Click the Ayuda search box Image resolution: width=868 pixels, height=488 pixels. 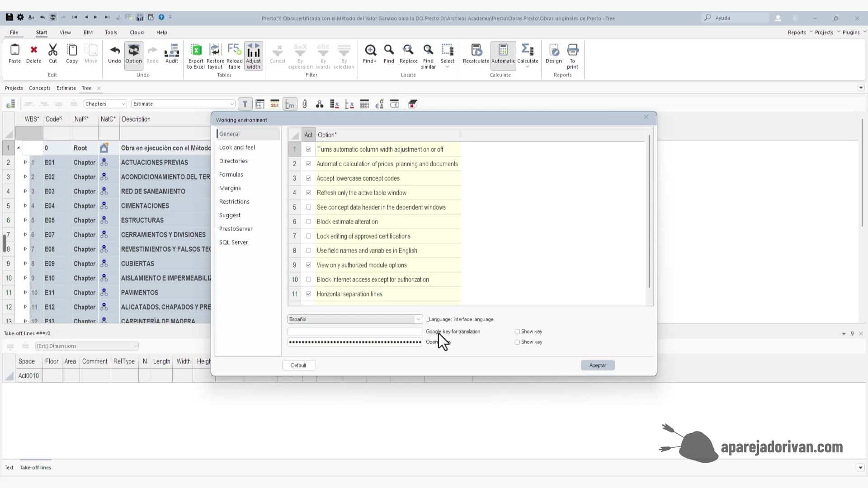coord(735,18)
